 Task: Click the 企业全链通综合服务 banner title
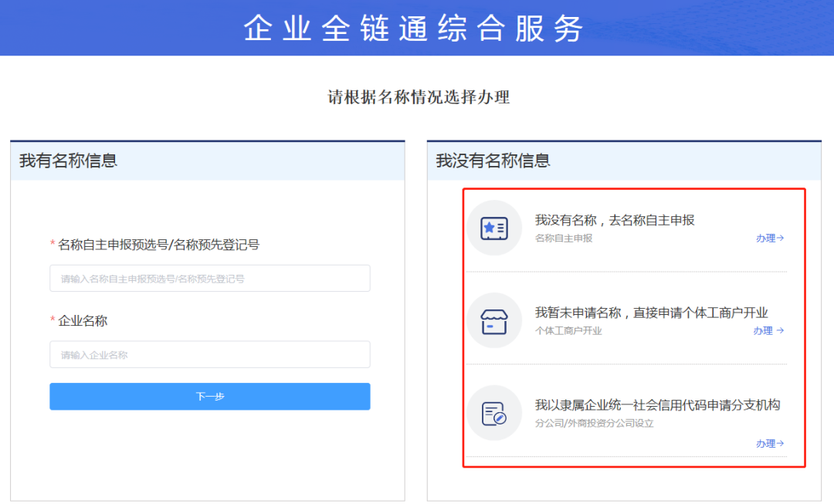coord(414,29)
